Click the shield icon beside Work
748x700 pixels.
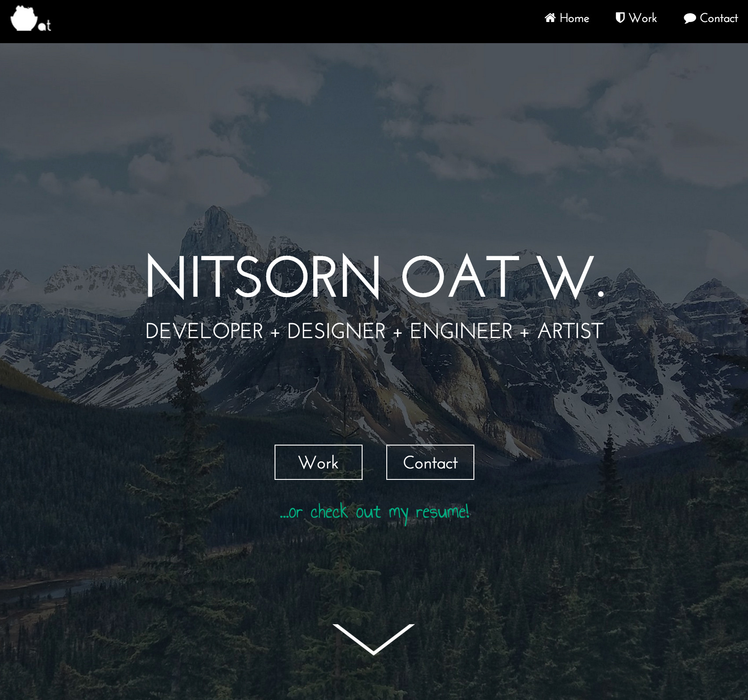point(620,18)
